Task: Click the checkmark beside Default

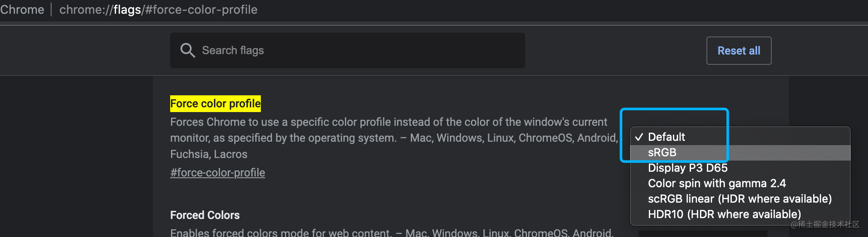Action: [639, 137]
